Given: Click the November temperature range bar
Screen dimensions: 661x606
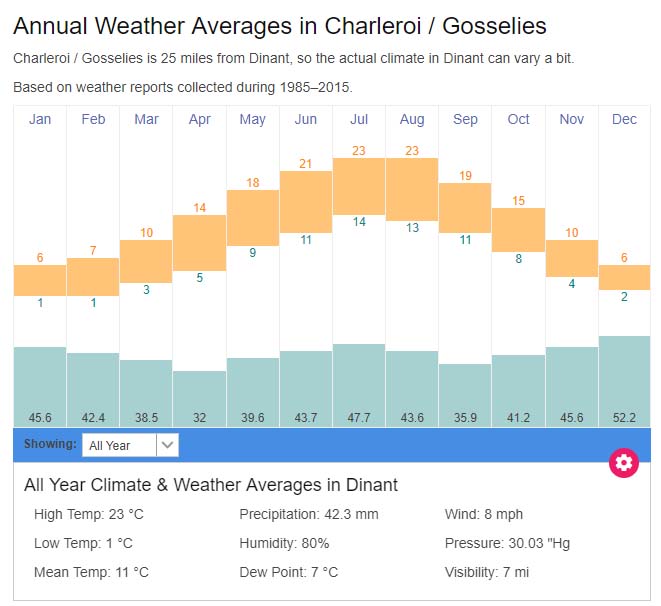Looking at the screenshot, I should coord(571,258).
